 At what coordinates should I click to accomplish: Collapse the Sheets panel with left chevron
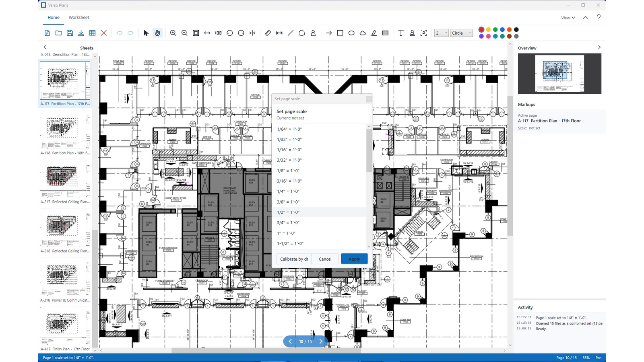pos(45,47)
